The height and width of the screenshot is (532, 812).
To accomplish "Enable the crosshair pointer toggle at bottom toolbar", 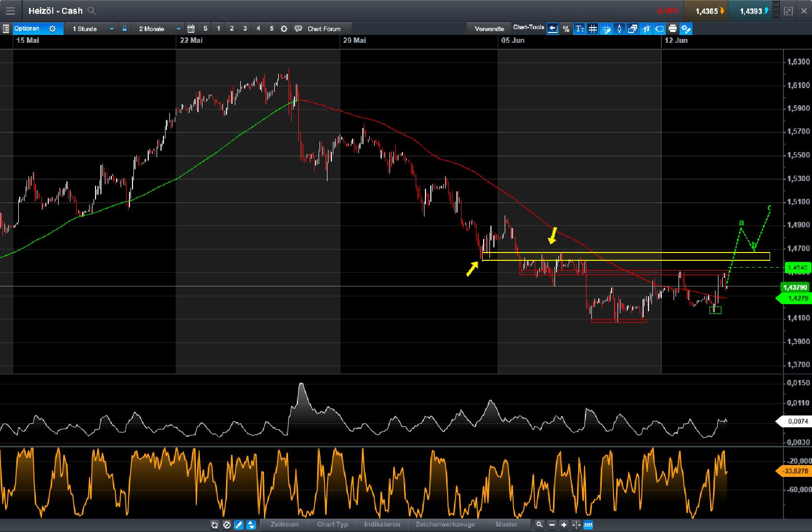I will click(575, 525).
